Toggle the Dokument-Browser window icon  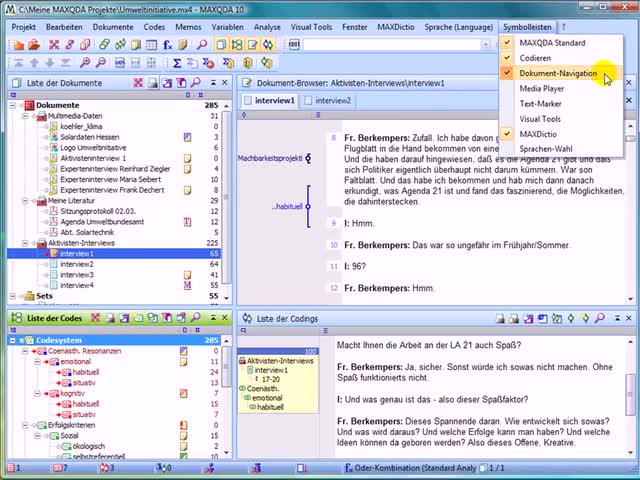click(253, 44)
